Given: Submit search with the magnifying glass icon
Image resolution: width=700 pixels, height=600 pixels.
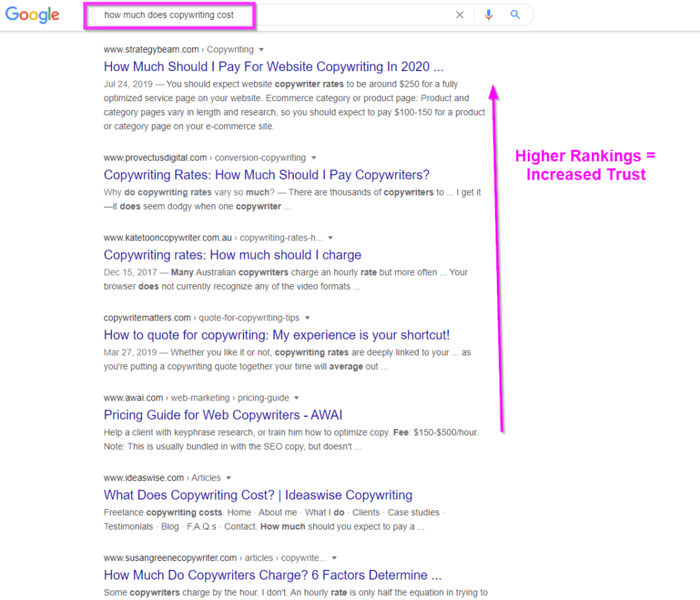Looking at the screenshot, I should (515, 15).
